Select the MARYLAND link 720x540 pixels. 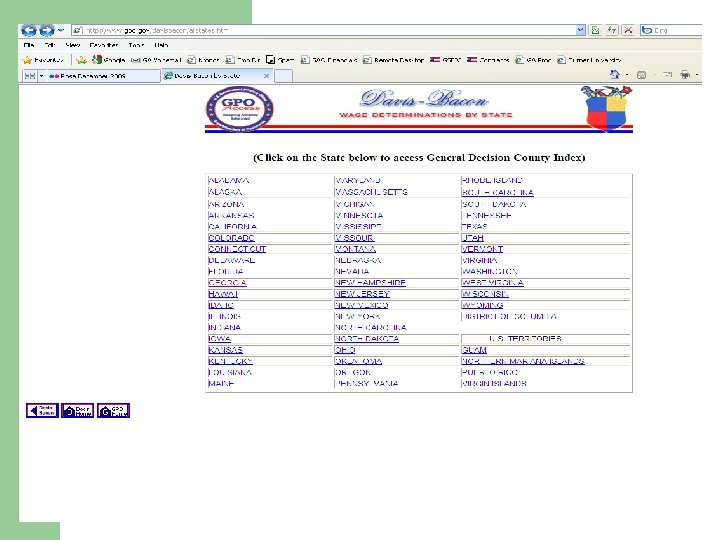coord(358,180)
